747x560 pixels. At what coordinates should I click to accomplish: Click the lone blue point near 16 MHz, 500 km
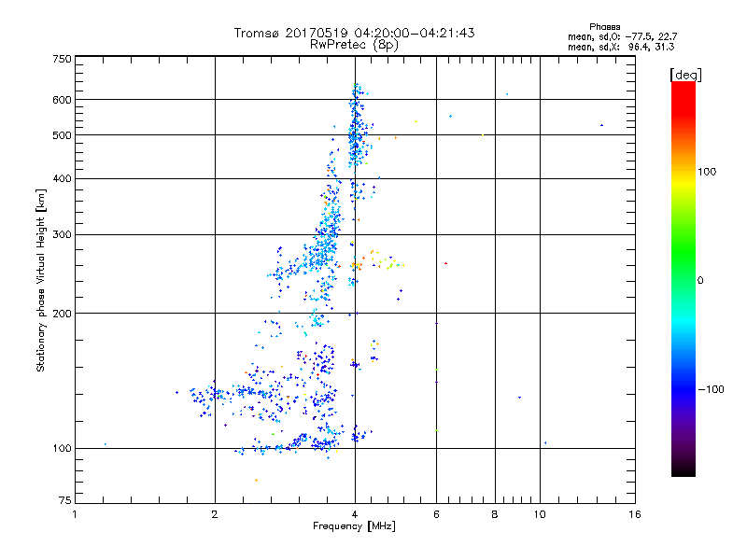coord(601,125)
